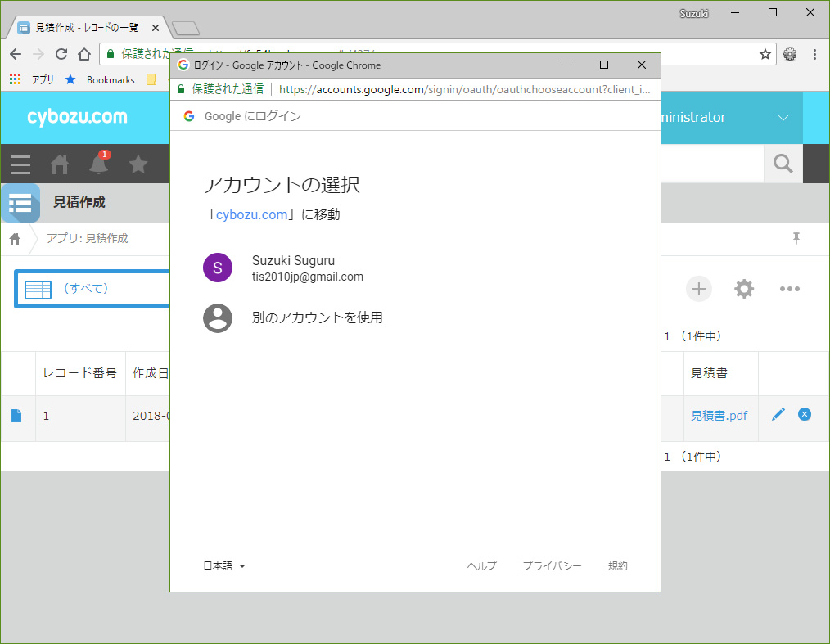Open the ヘルプ link

[481, 565]
